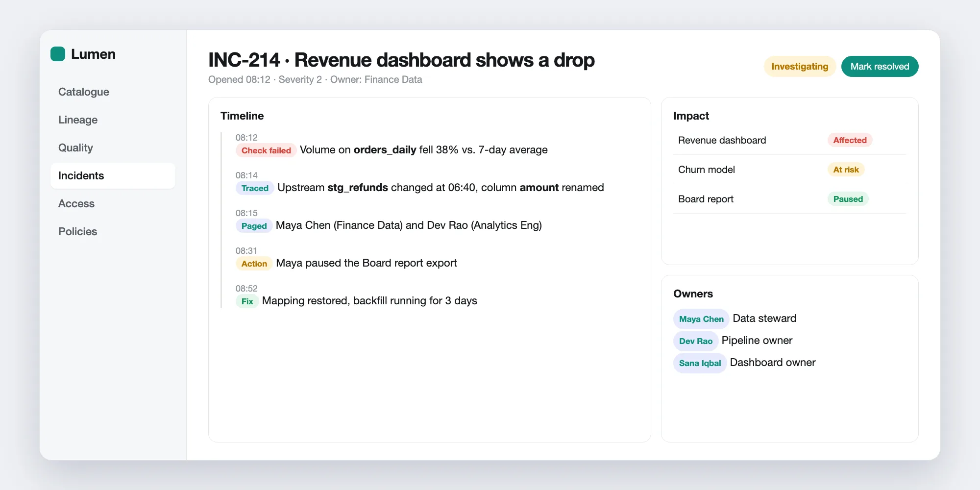This screenshot has height=490, width=980.
Task: Select the Board report impact row
Action: (x=789, y=199)
